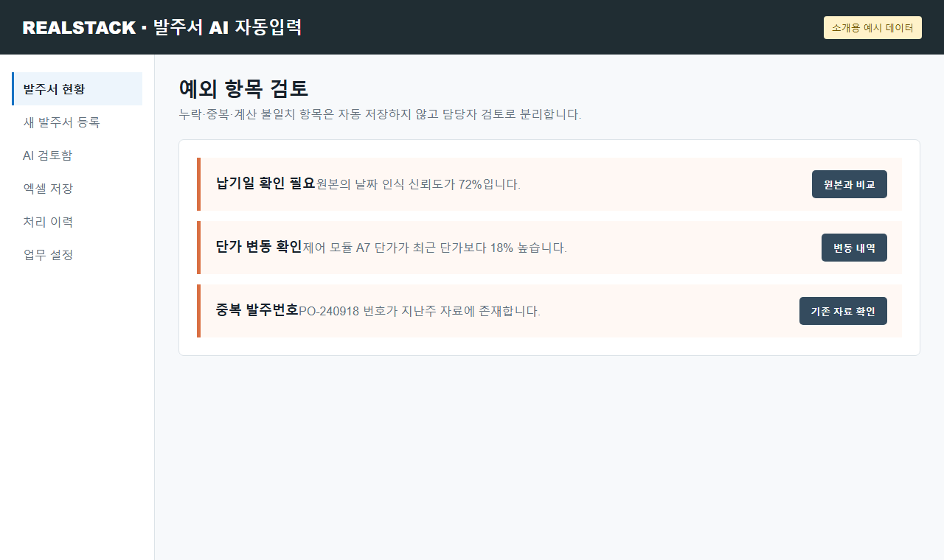Click the 예외 항목 검토 heading
Screen dimensions: 944x560
(x=243, y=88)
